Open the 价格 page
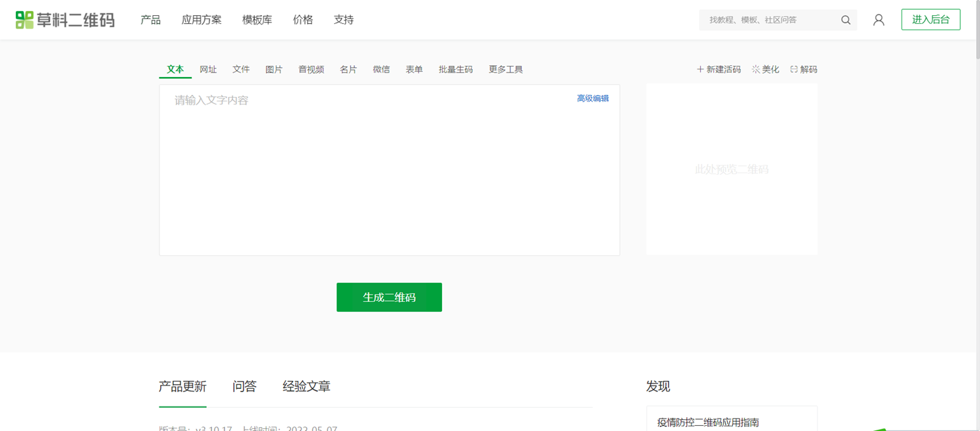This screenshot has height=431, width=980. 303,20
